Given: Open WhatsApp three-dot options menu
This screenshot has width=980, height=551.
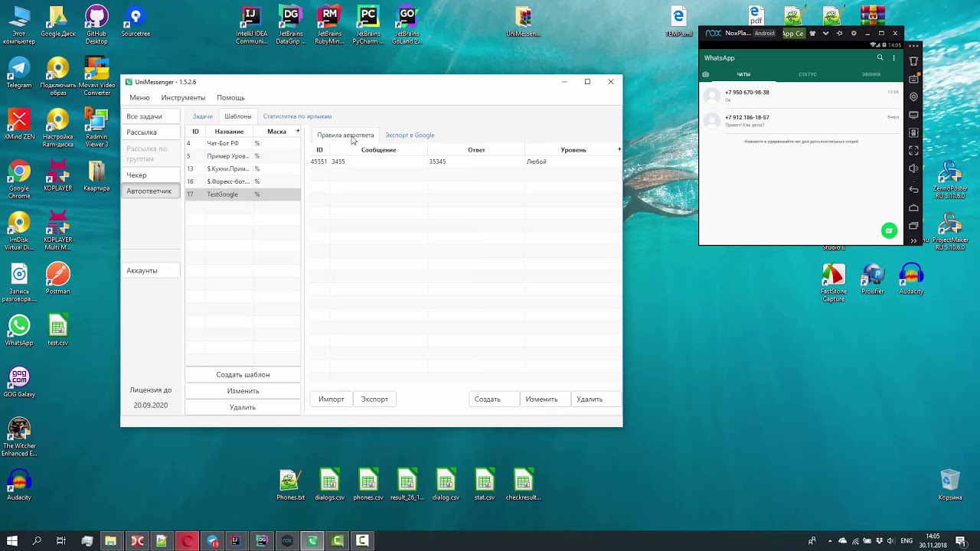Looking at the screenshot, I should 893,58.
